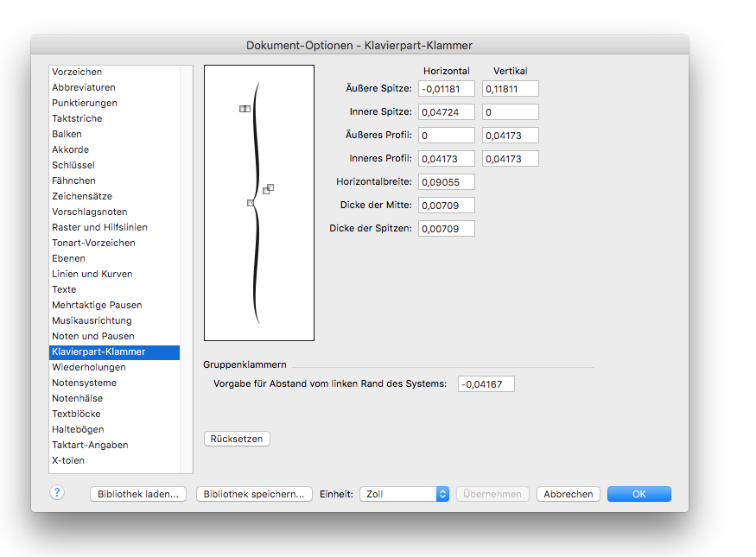Click the Innere Spitze vertical field
Screen dimensions: 756x557
pos(511,112)
